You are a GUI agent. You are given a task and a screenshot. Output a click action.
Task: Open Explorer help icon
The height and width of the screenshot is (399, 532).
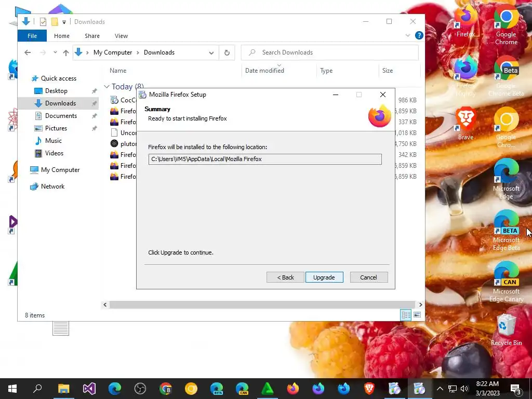(419, 35)
